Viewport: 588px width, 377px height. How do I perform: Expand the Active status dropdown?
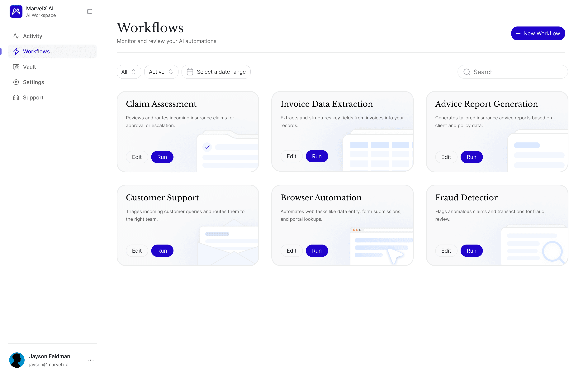point(161,72)
